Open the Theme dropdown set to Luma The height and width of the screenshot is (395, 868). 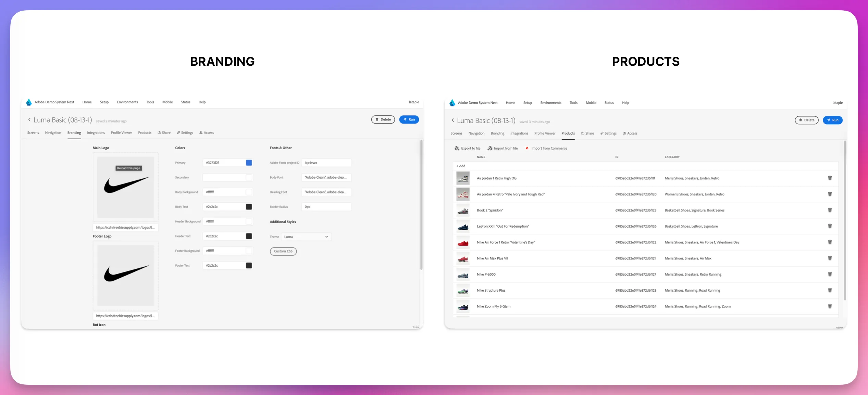[306, 237]
